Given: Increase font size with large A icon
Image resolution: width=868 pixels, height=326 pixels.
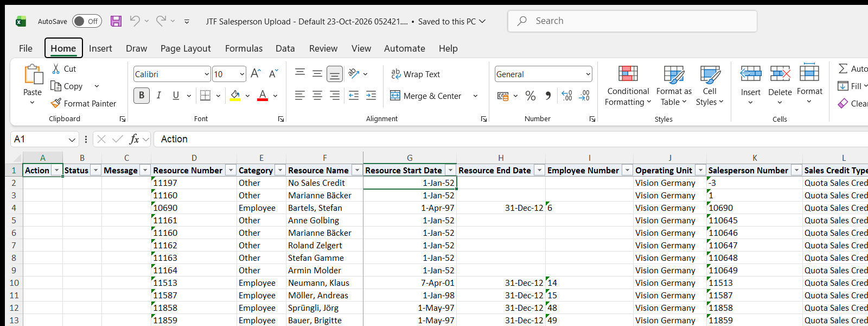Looking at the screenshot, I should (x=256, y=74).
